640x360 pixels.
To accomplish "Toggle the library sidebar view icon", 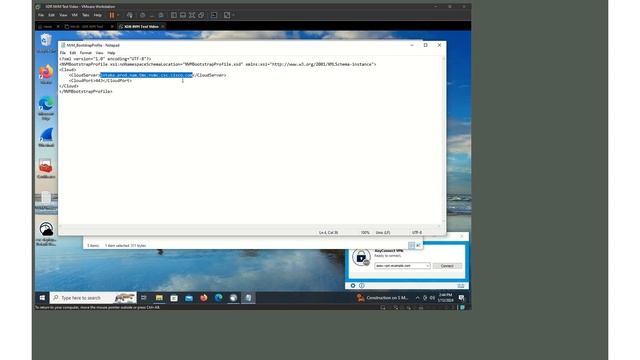I will coord(174,15).
